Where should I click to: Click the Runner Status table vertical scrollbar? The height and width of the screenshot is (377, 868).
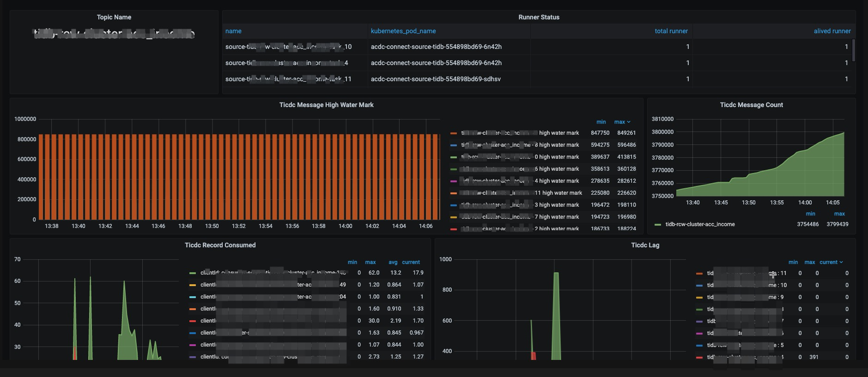coord(853,50)
